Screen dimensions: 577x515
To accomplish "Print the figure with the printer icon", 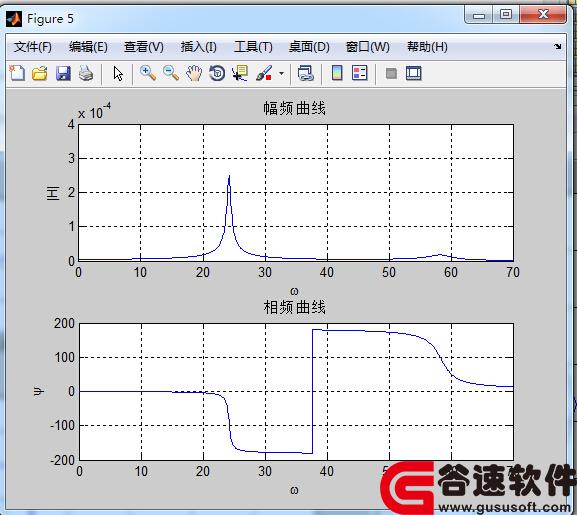I will pyautogui.click(x=86, y=73).
